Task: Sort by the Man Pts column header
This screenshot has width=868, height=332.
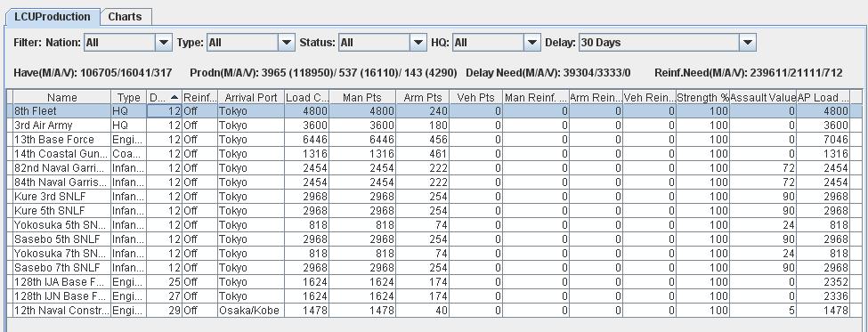Action: (x=362, y=97)
